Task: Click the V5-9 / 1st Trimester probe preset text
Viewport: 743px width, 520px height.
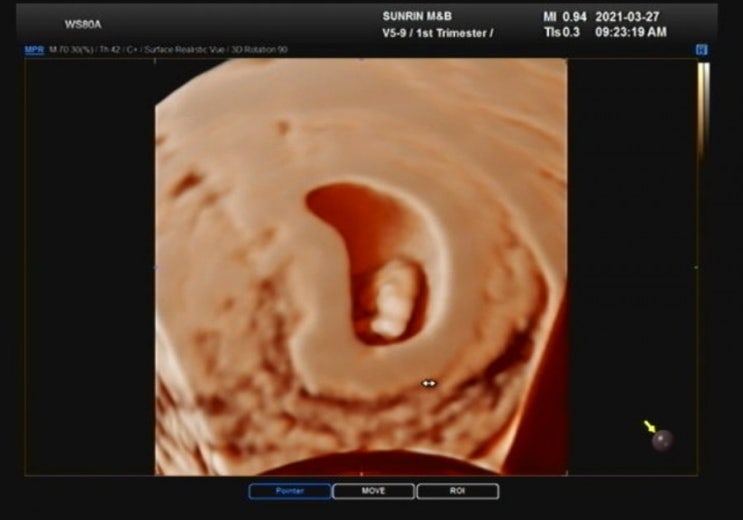Action: 438,33
